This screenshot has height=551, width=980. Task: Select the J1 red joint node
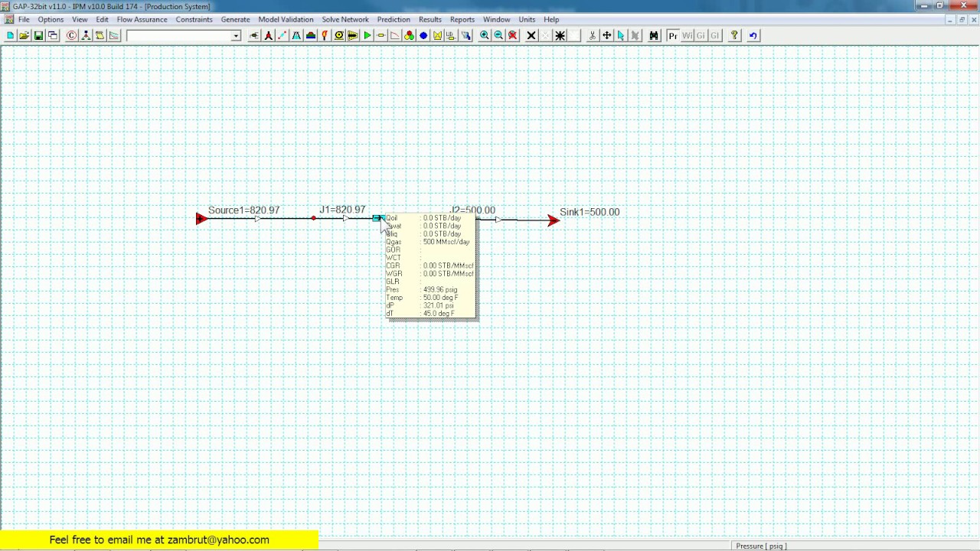(x=313, y=219)
